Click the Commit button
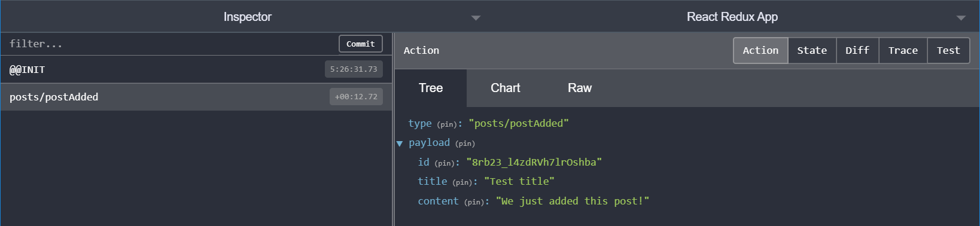 click(x=360, y=44)
